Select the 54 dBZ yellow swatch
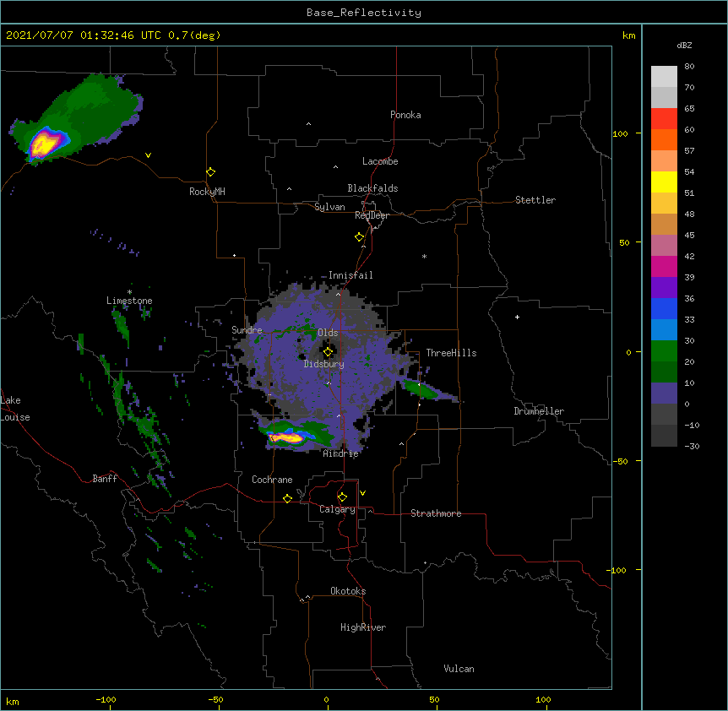Viewport: 728px width, 711px height. tap(664, 182)
